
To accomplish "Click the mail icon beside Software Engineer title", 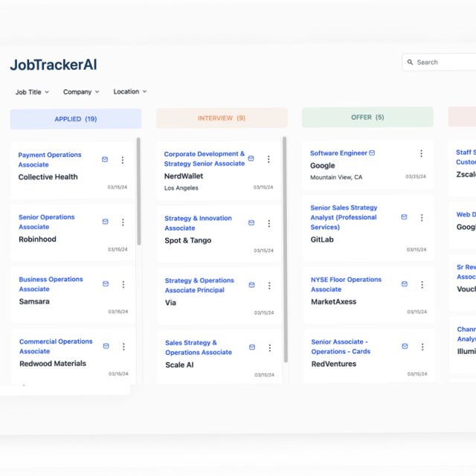I will click(x=372, y=153).
